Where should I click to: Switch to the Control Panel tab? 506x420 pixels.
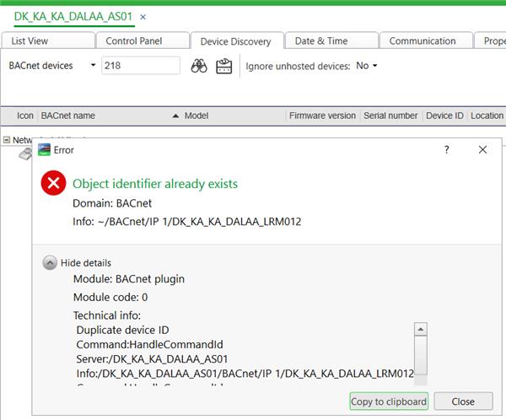[x=143, y=41]
